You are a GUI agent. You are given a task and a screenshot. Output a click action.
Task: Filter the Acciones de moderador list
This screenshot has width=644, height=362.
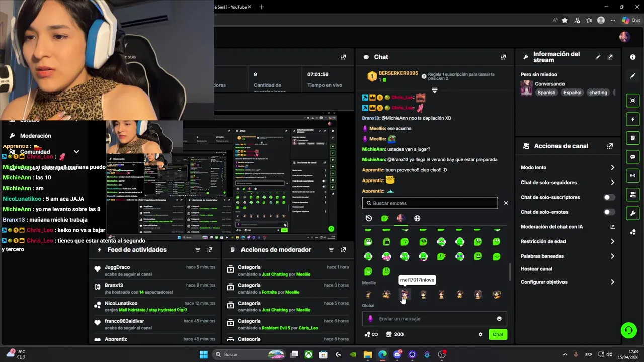(331, 250)
